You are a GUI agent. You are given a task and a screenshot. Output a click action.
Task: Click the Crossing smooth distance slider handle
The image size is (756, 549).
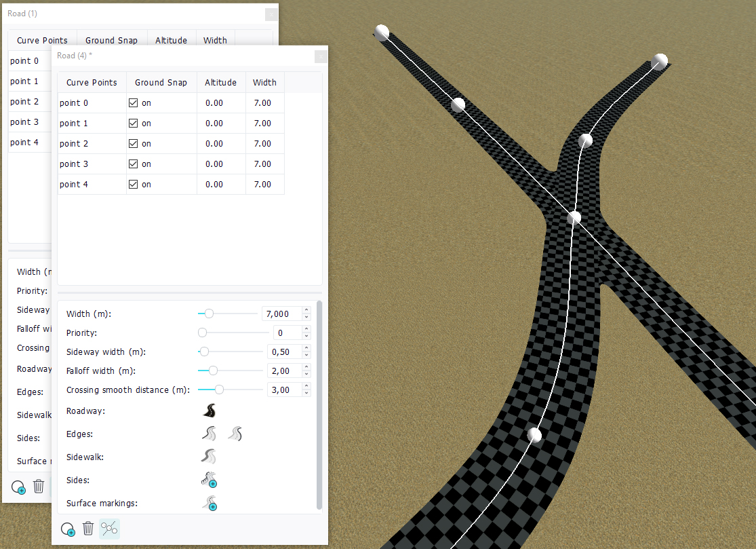click(219, 390)
